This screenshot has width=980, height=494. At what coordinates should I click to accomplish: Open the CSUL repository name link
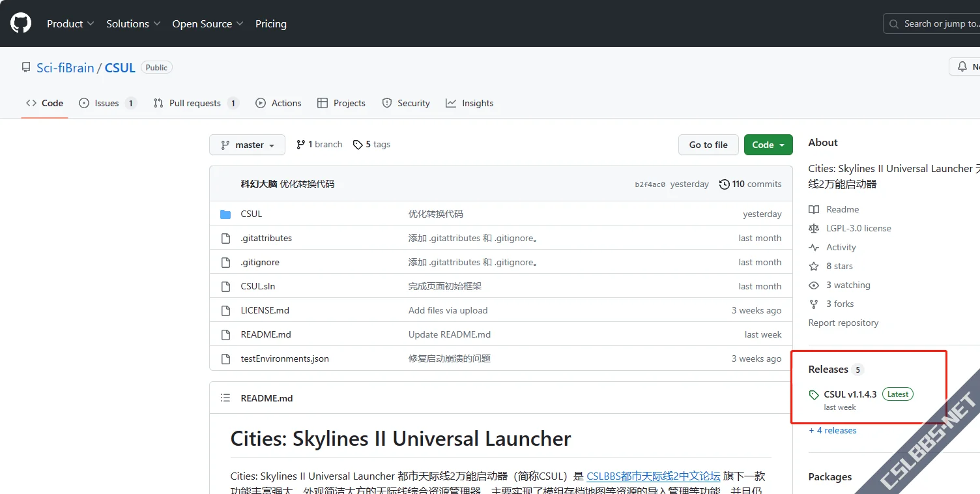click(x=120, y=68)
